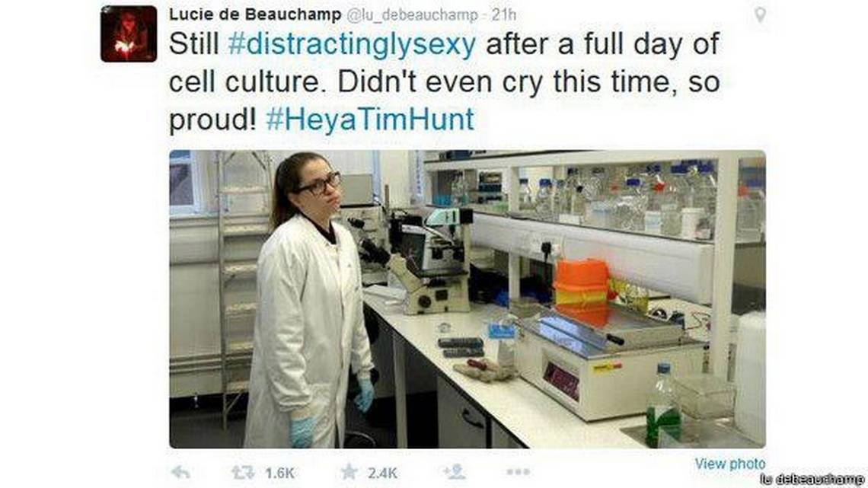The width and height of the screenshot is (868, 488).
Task: Open the #HeyaTimHunt hashtag
Action: point(370,119)
